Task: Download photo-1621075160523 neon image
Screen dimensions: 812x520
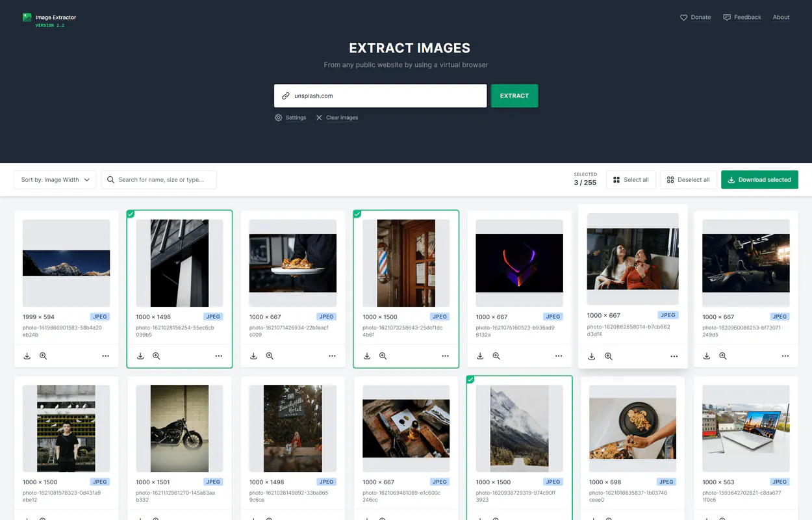Action: click(480, 356)
